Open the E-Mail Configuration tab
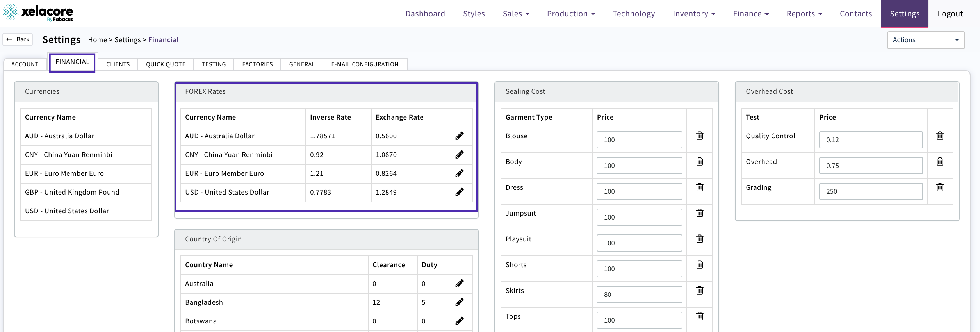Viewport: 980px width, 332px height. [x=365, y=64]
